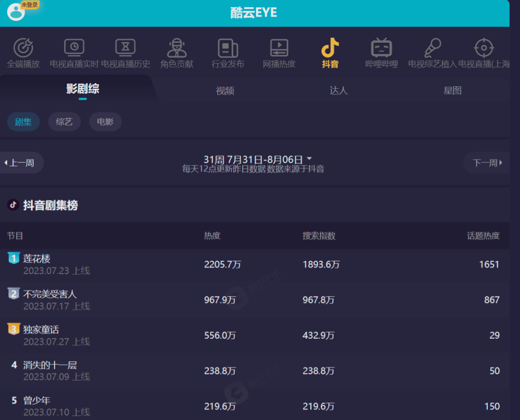Image resolution: width=520 pixels, height=420 pixels.
Task: Click the 电视综艺植入 microphone icon
Action: point(432,48)
